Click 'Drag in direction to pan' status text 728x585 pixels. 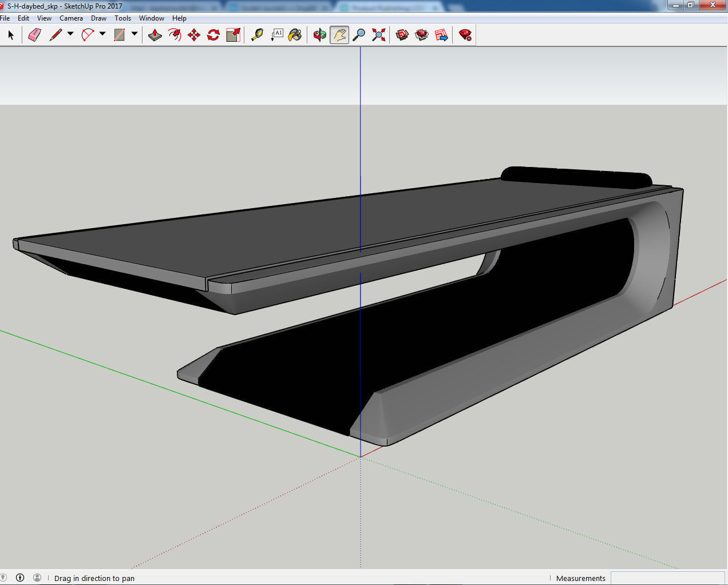(x=94, y=578)
